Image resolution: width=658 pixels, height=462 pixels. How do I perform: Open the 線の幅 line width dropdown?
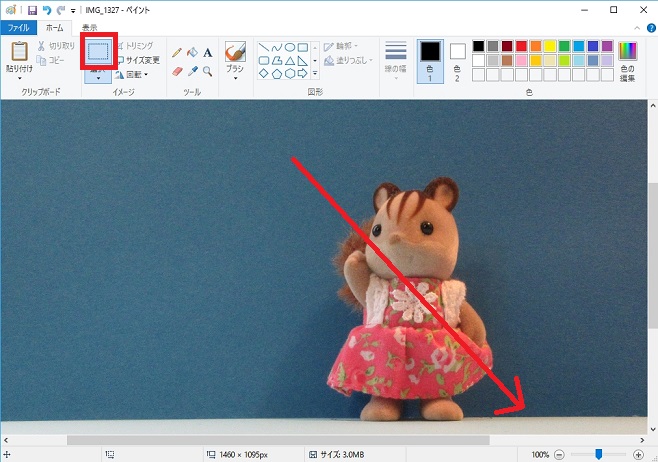pos(395,61)
